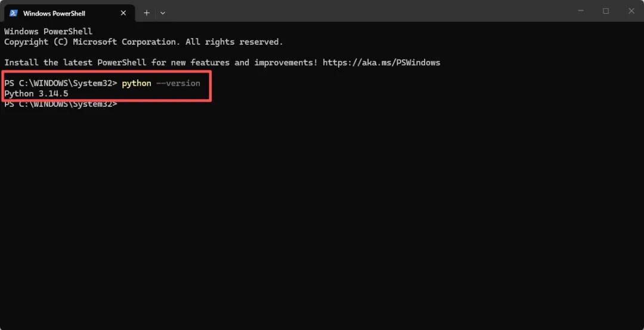Click the Python 3.14.5 output line
The height and width of the screenshot is (330, 644).
[x=36, y=94]
